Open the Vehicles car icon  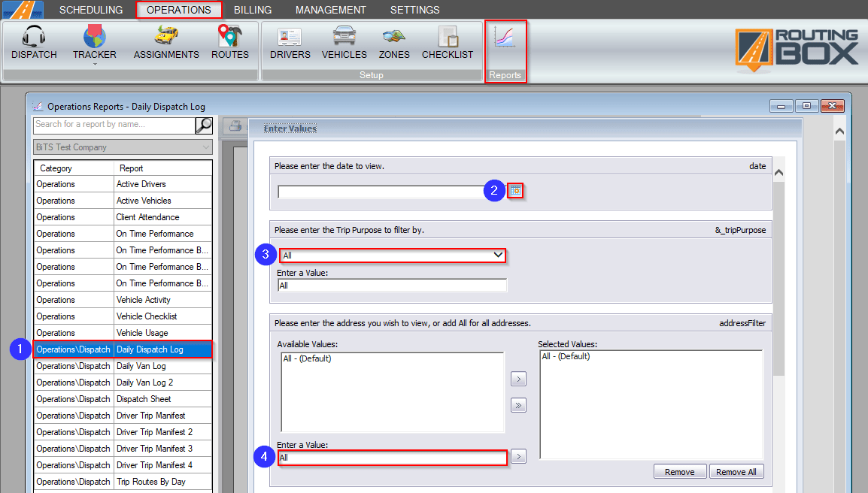point(344,37)
